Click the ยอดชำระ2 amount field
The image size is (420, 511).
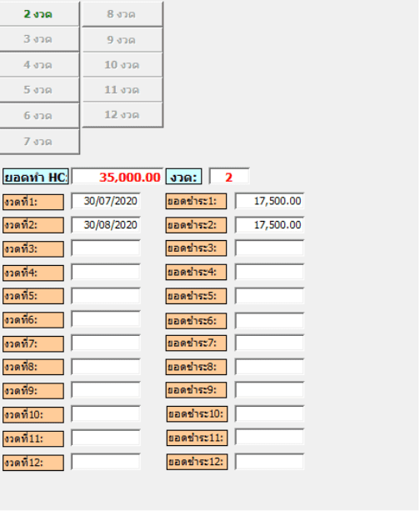[269, 225]
